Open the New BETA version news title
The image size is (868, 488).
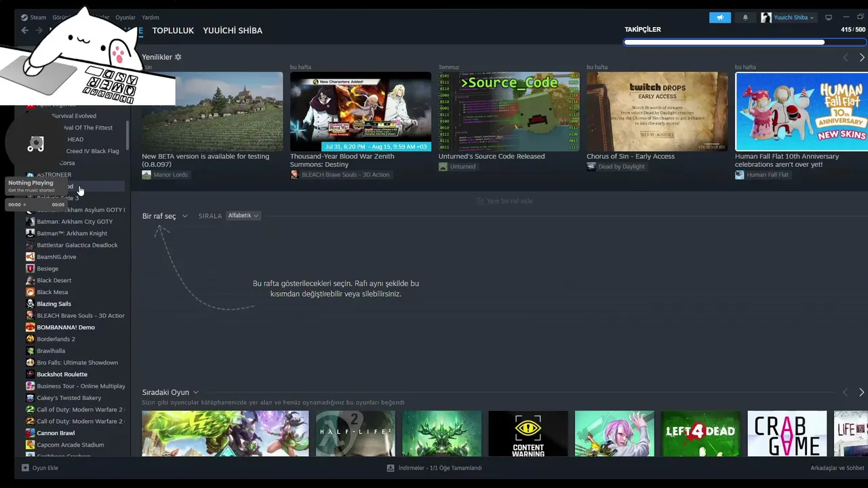click(x=205, y=160)
